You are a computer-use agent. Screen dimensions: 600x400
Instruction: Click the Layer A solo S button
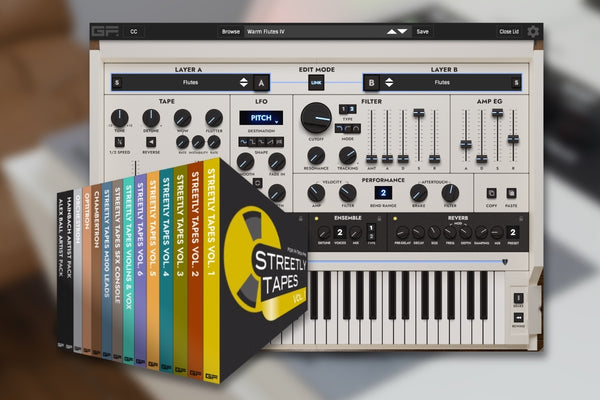(x=117, y=82)
